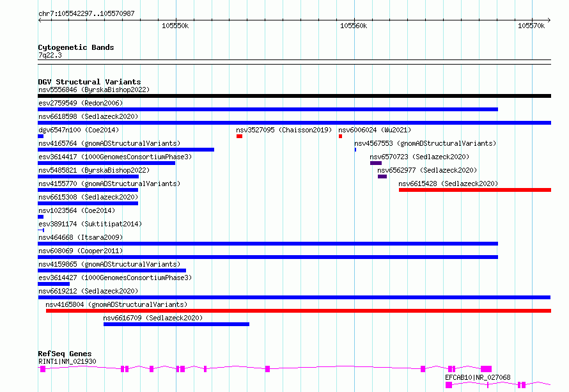The image size is (569, 392).
Task: Click the red nsv6006024 (Wu2021) variant marker
Action: click(340, 136)
